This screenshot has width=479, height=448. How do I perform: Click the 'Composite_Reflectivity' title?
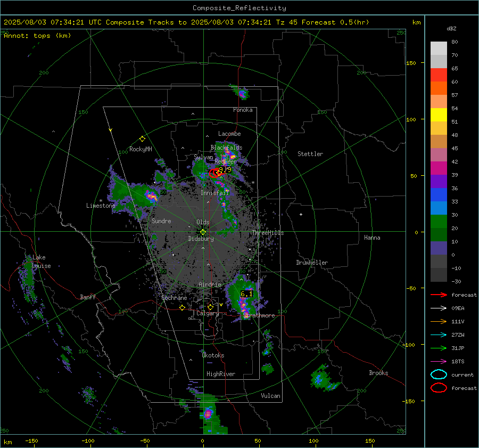point(240,8)
